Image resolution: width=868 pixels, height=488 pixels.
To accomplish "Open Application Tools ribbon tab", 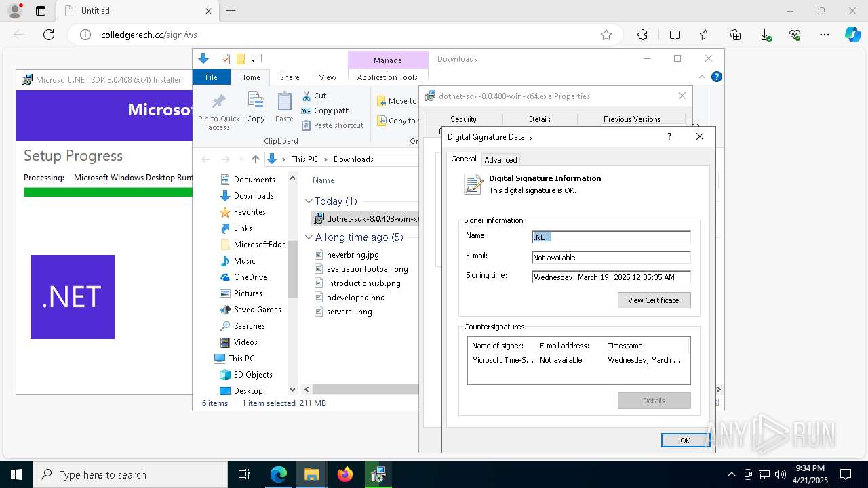I will (387, 77).
